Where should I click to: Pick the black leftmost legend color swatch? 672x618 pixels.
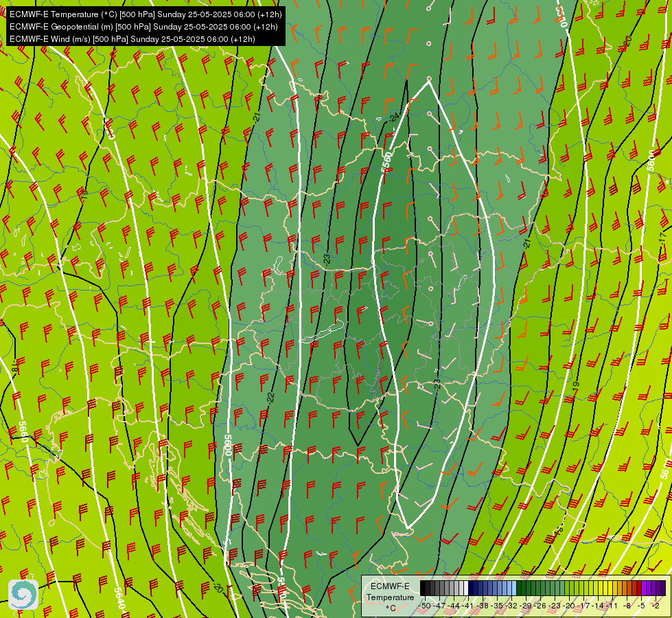click(423, 588)
